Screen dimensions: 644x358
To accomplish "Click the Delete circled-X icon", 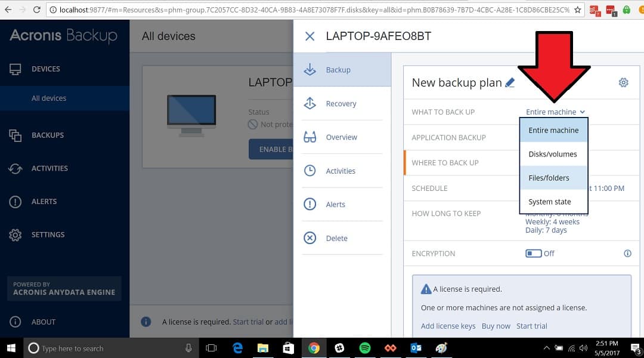I will [x=309, y=238].
